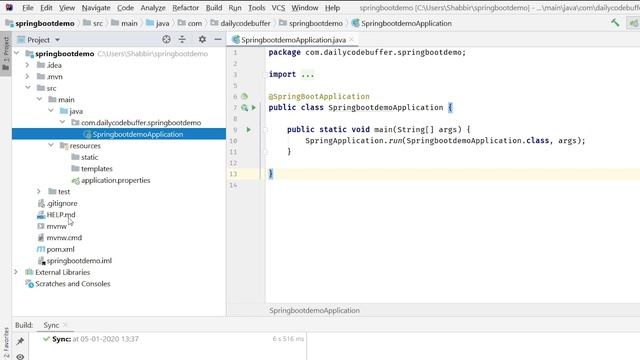Click the run gutter arrow beside main method

point(248,130)
